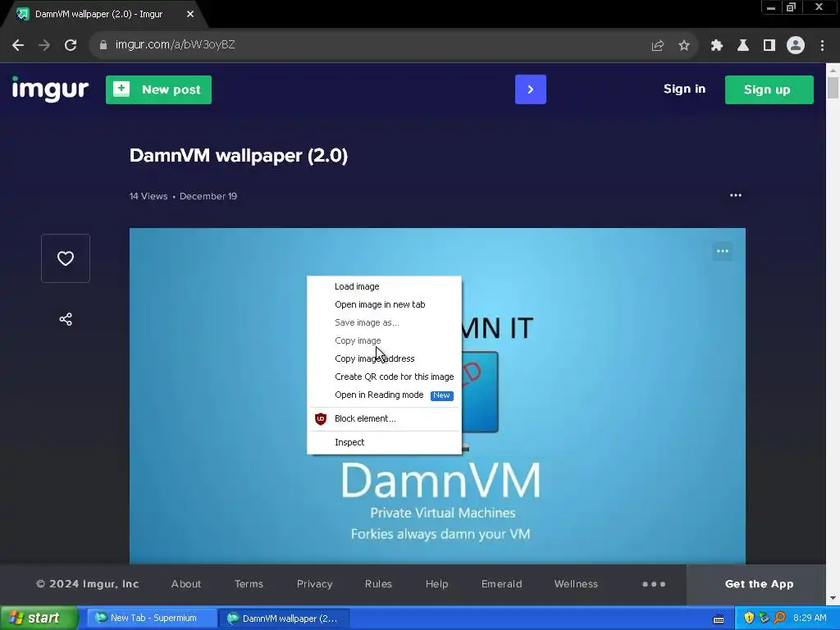
Task: Click the security shield tray icon
Action: pos(749,619)
